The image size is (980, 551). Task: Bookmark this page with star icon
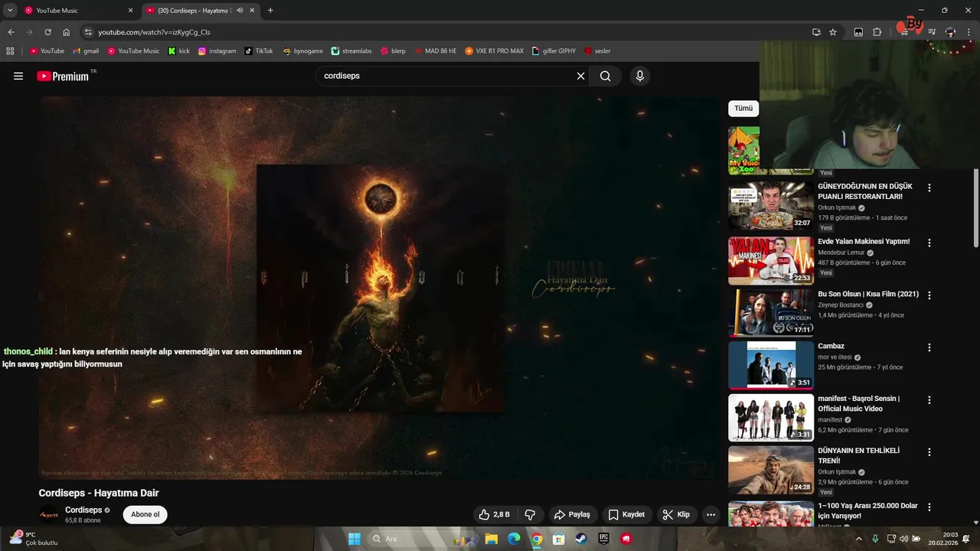pyautogui.click(x=833, y=32)
